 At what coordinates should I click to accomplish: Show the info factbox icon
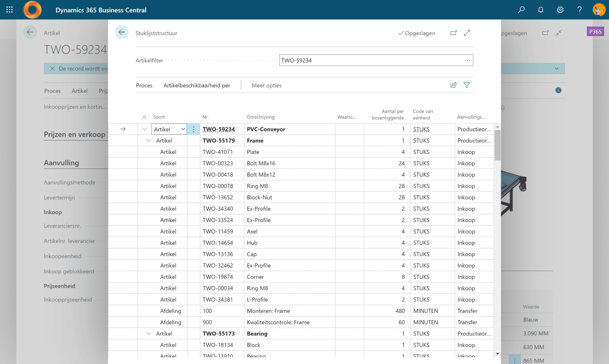pos(558,90)
